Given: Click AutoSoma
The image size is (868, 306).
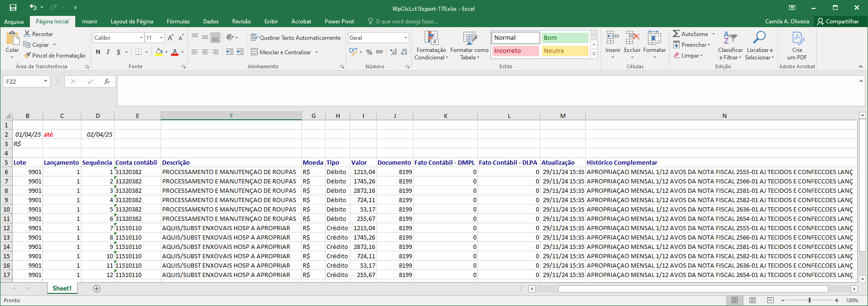Looking at the screenshot, I should coord(690,34).
